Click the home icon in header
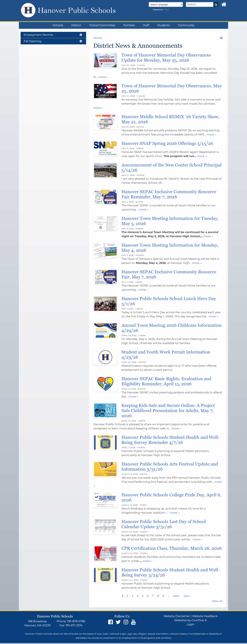 click(224, 4)
